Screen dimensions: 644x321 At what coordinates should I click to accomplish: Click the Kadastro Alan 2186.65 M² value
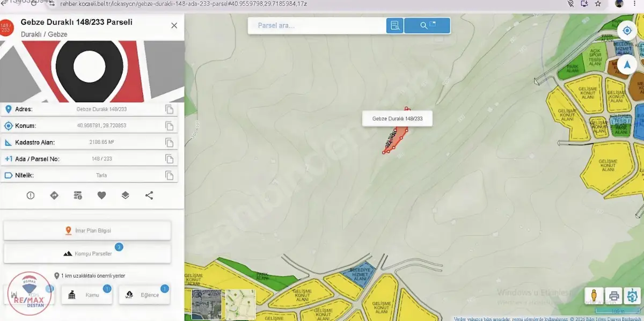pyautogui.click(x=102, y=143)
